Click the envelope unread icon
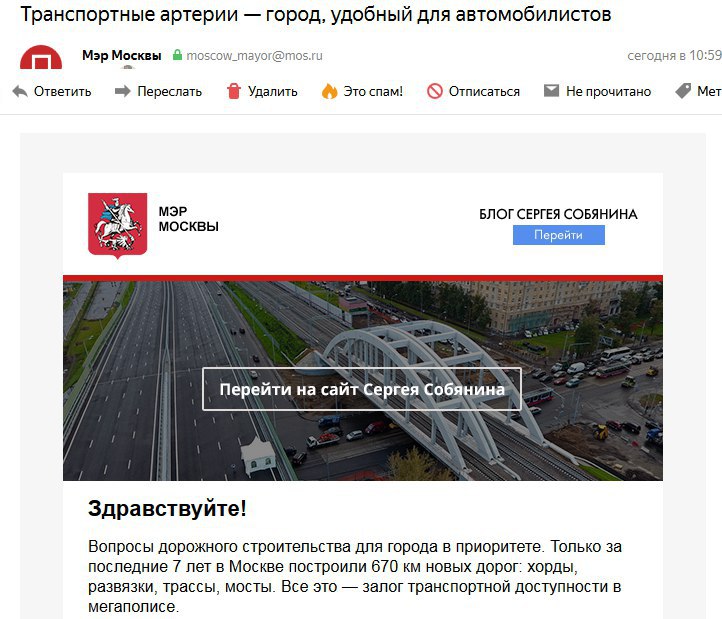The width and height of the screenshot is (722, 619). 551,90
